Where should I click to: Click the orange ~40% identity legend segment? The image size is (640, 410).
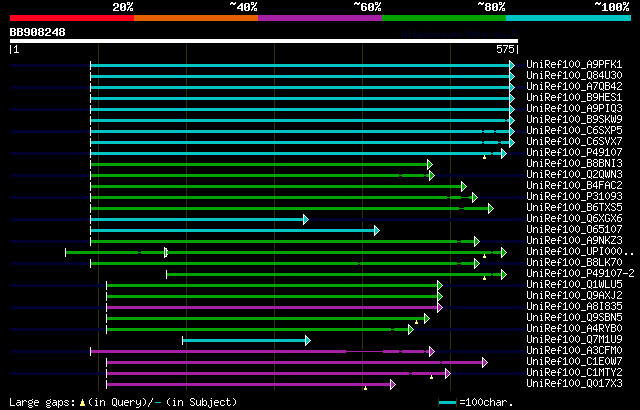(x=196, y=18)
